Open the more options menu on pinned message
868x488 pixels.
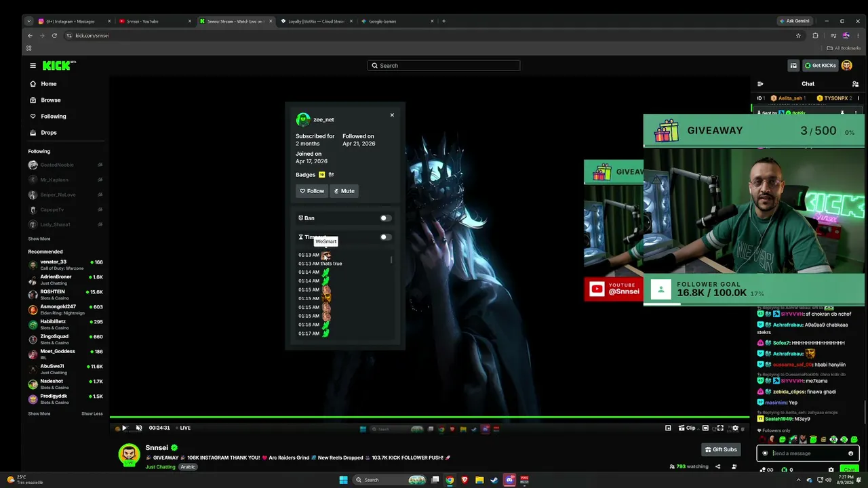tap(856, 113)
